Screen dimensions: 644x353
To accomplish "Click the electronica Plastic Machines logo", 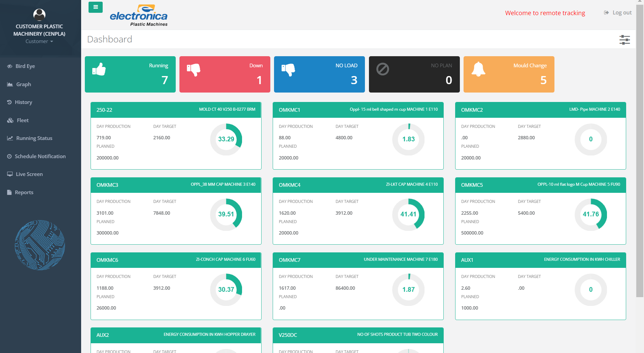I will 139,15.
